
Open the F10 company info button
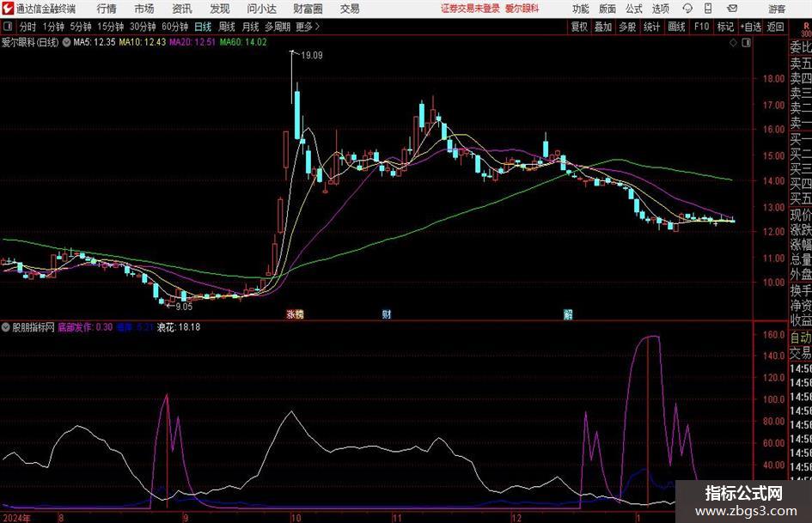[701, 27]
